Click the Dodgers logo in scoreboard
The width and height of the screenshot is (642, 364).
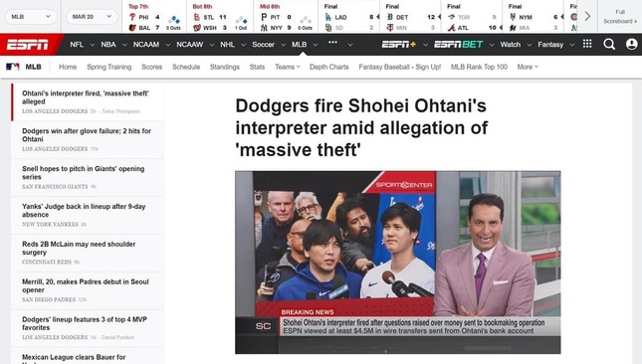(327, 17)
